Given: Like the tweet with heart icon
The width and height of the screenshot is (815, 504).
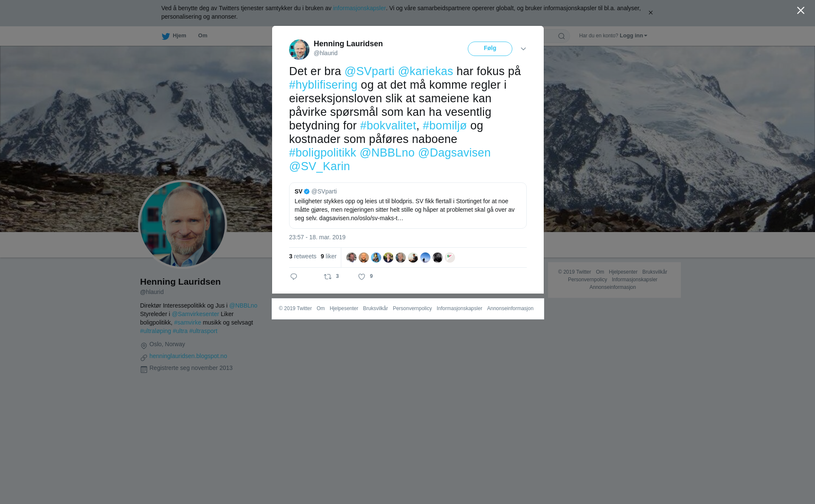Looking at the screenshot, I should [x=362, y=277].
